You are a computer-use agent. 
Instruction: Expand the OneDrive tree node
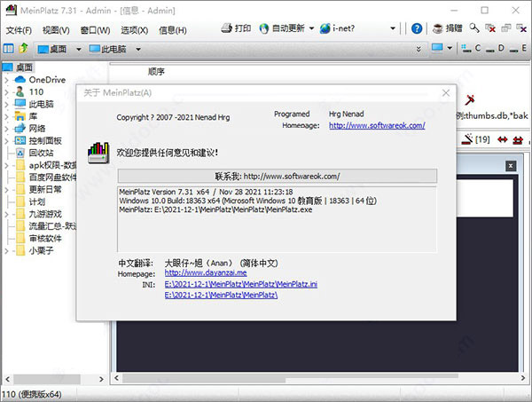click(x=7, y=80)
